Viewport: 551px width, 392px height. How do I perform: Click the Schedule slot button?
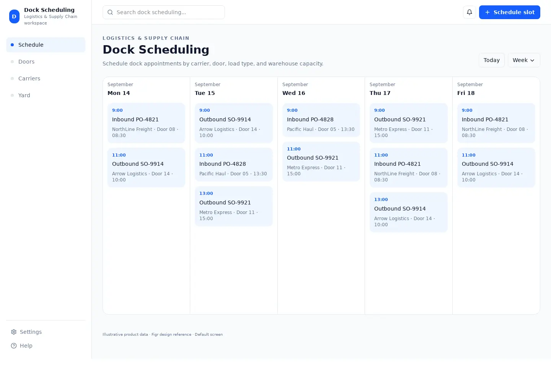click(510, 12)
